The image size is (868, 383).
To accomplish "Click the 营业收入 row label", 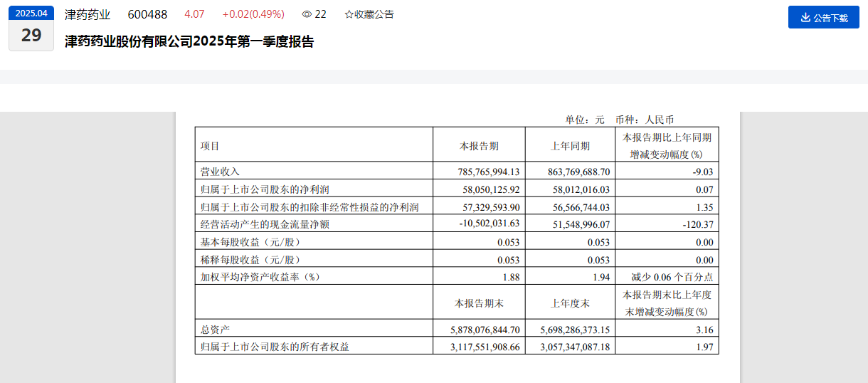I will click(x=220, y=172).
